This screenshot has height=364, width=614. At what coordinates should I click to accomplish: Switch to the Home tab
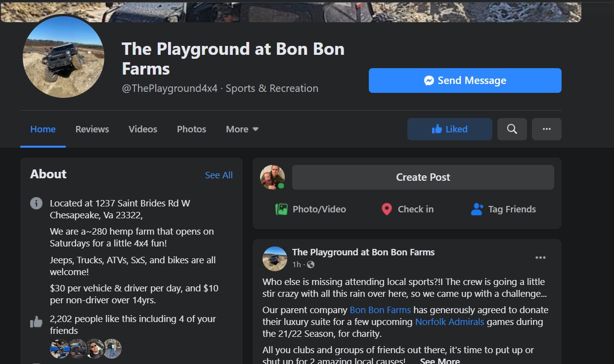(x=43, y=129)
